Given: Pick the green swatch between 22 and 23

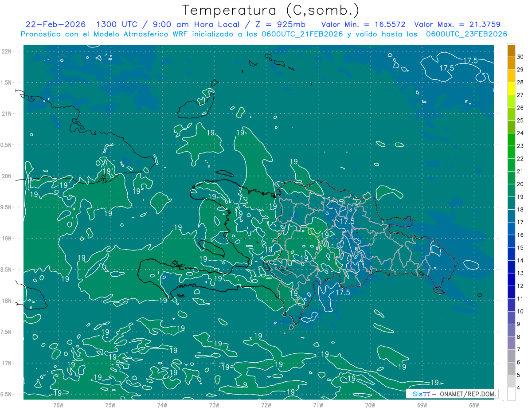Looking at the screenshot, I should [x=511, y=152].
